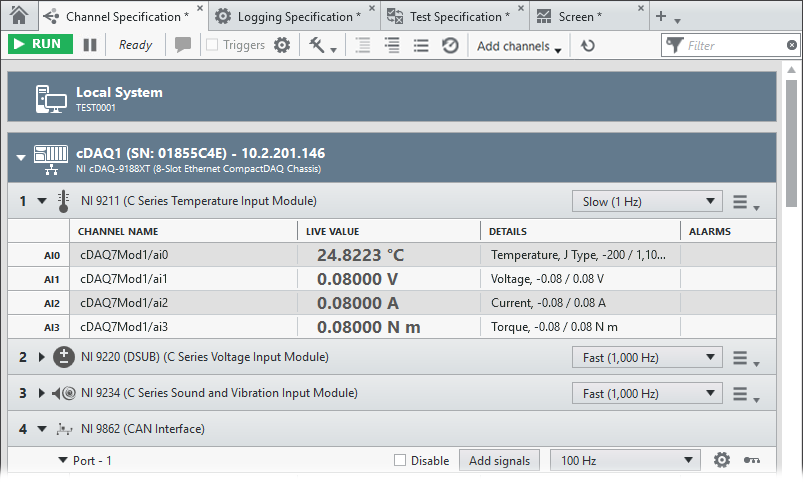Viewport: 803px width, 491px height.
Task: Open trigger settings gear in the toolbar
Action: 282,45
